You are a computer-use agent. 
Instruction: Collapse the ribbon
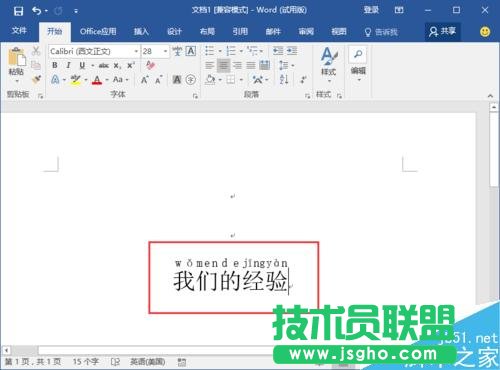tap(490, 96)
